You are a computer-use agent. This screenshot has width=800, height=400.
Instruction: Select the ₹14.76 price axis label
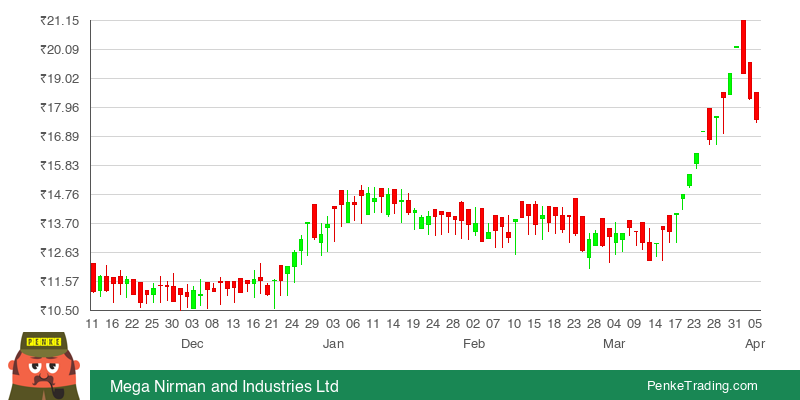[60, 195]
